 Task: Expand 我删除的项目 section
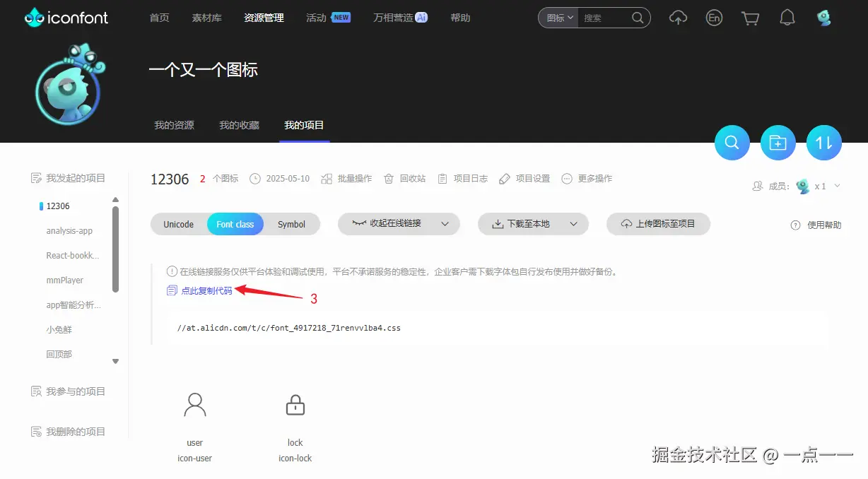(x=69, y=432)
